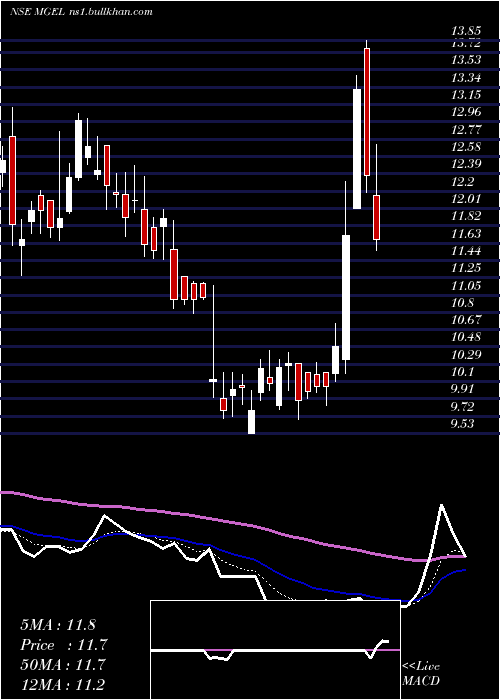This screenshot has width=500, height=700.
Task: Click the 12.77 price axis label
Action: [x=466, y=130]
